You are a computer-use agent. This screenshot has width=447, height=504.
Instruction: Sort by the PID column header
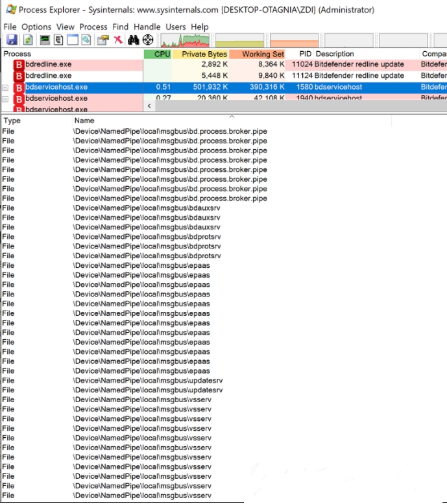coord(300,54)
